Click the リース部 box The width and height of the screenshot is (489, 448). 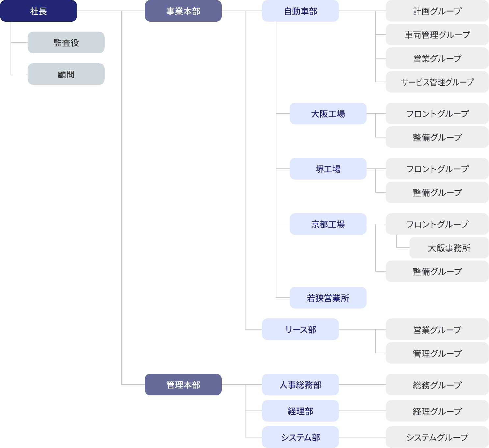[x=300, y=329]
